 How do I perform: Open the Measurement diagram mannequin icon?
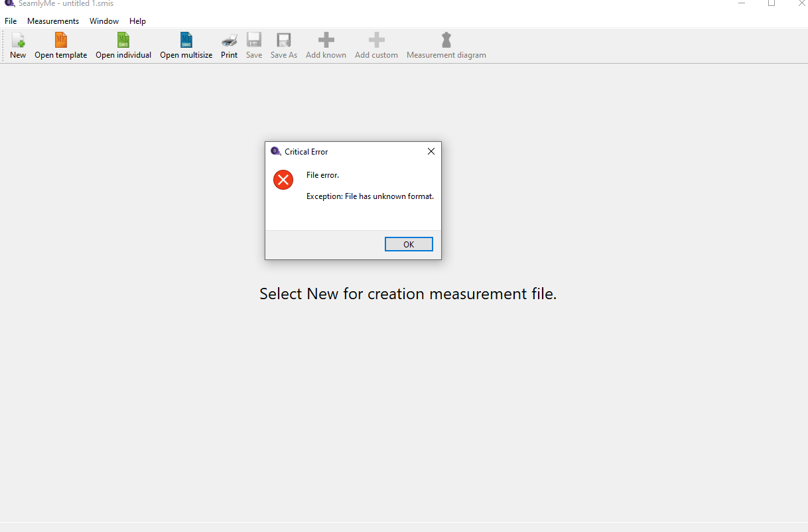pyautogui.click(x=446, y=40)
